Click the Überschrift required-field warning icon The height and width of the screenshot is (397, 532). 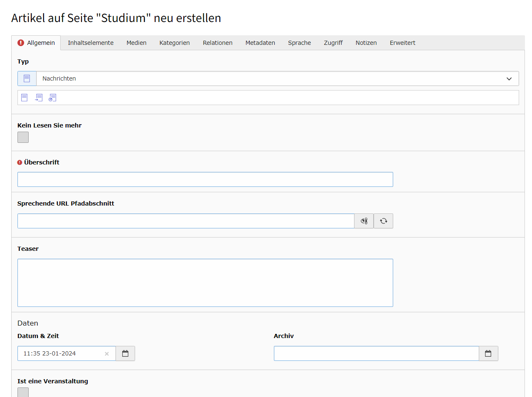coord(20,162)
